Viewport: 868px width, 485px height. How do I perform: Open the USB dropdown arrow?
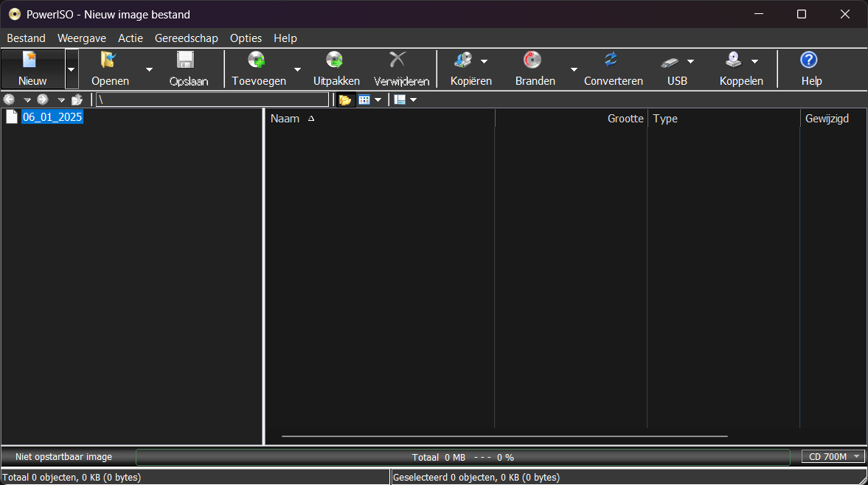(690, 61)
